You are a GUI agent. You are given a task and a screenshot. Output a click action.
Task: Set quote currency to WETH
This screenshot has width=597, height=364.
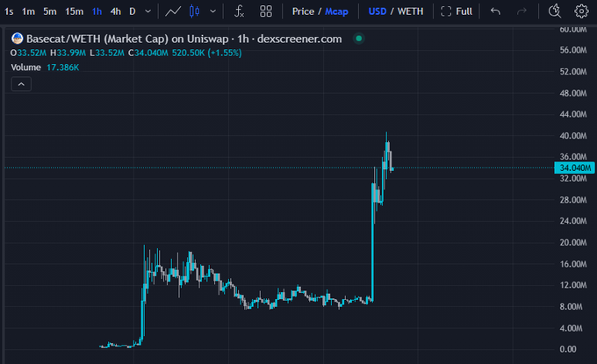click(x=411, y=11)
